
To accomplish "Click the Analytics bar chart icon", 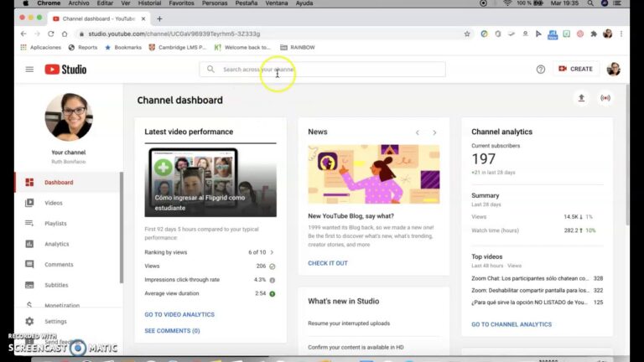I will 29,244.
